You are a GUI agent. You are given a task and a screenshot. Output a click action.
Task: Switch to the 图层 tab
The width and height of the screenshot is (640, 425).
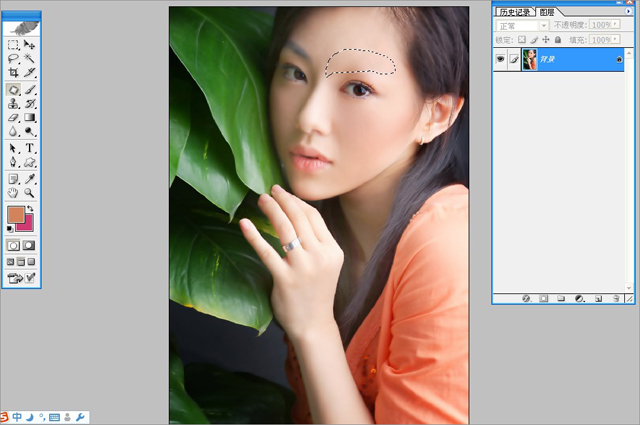[547, 12]
